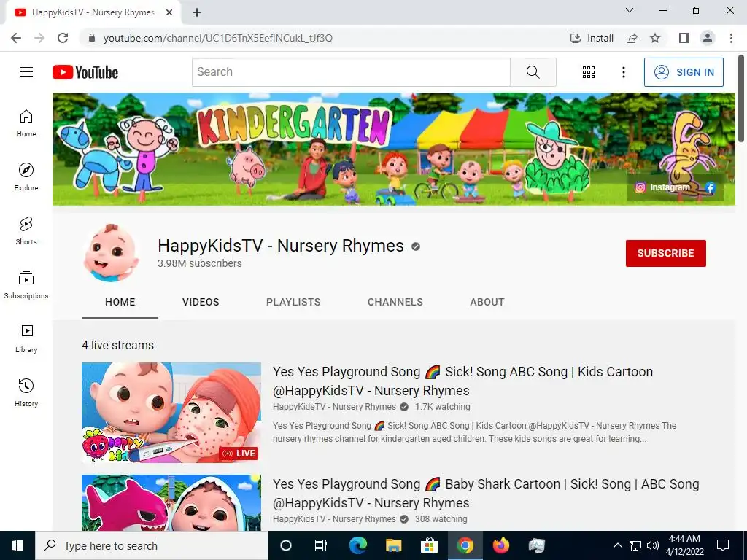Click the volume speaker tray icon
The image size is (747, 560).
pyautogui.click(x=653, y=545)
